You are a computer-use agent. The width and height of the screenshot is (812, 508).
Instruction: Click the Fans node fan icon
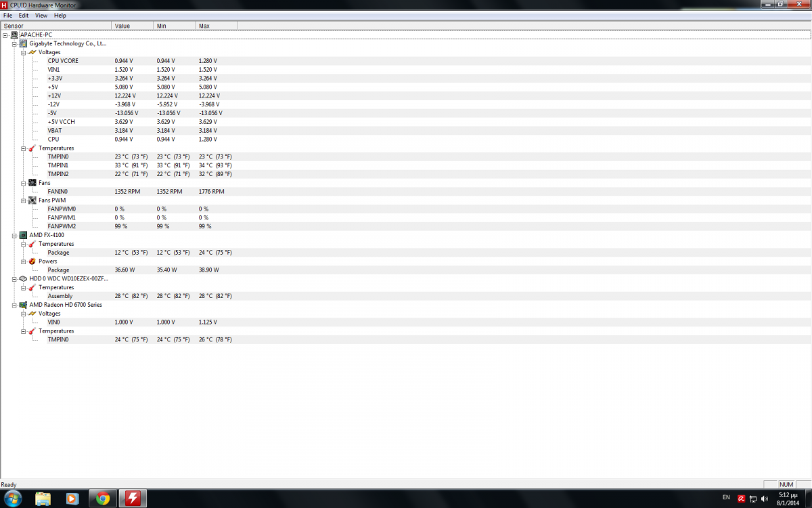click(32, 183)
